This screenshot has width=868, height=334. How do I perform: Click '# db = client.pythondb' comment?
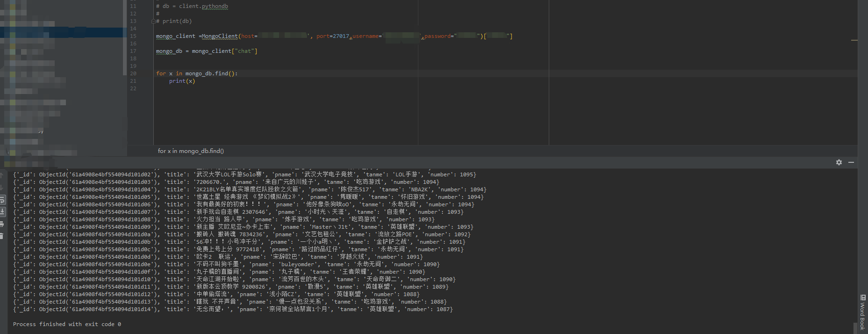pos(192,6)
